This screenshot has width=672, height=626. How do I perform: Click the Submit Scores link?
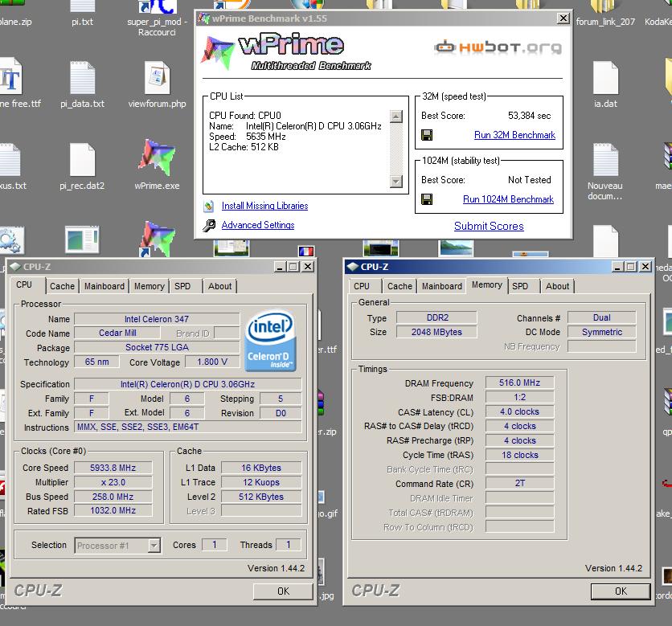tap(489, 227)
